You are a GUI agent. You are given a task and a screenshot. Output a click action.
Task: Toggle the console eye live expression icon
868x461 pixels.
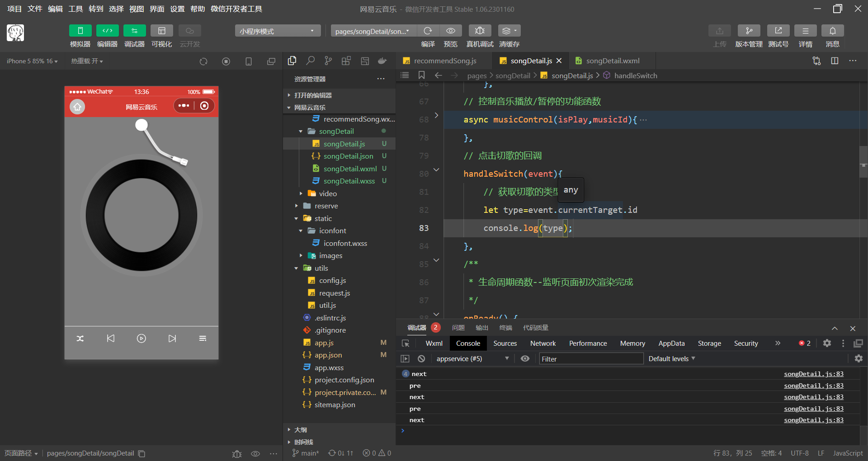pyautogui.click(x=525, y=359)
